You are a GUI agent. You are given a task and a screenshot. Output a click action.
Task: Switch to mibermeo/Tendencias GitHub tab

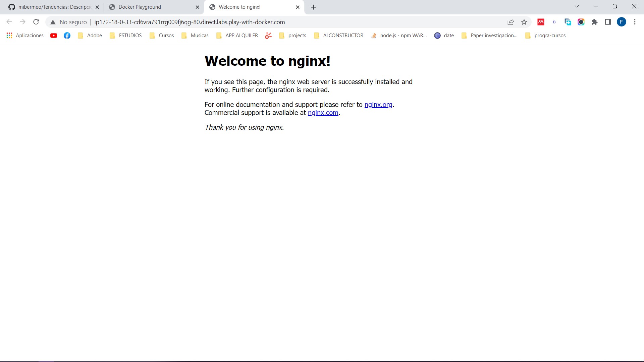[50, 7]
